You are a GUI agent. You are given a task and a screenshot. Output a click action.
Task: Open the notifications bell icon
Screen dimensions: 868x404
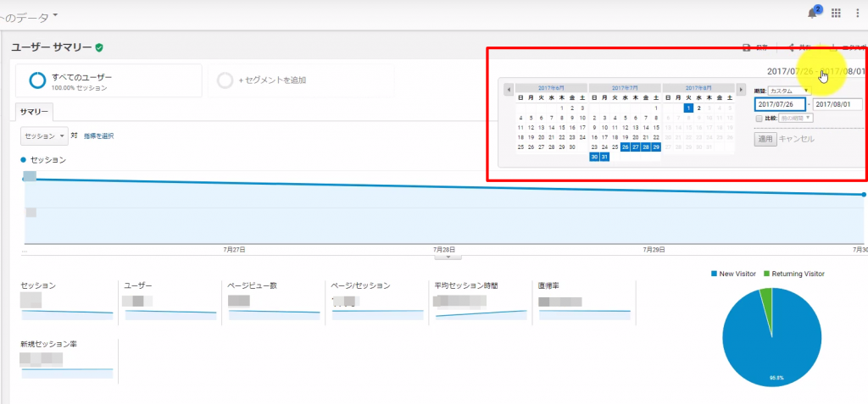coord(813,14)
